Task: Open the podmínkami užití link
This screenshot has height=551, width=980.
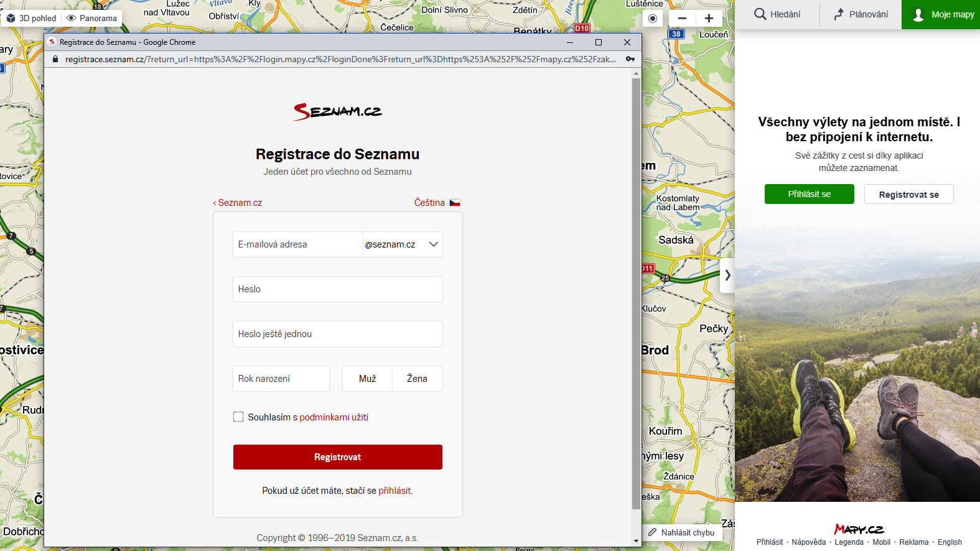Action: coord(334,417)
